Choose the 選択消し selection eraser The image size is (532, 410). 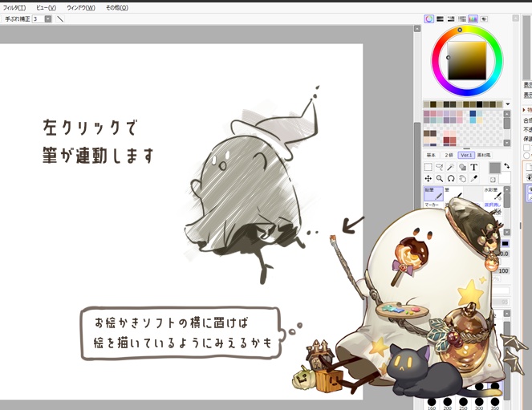493,205
